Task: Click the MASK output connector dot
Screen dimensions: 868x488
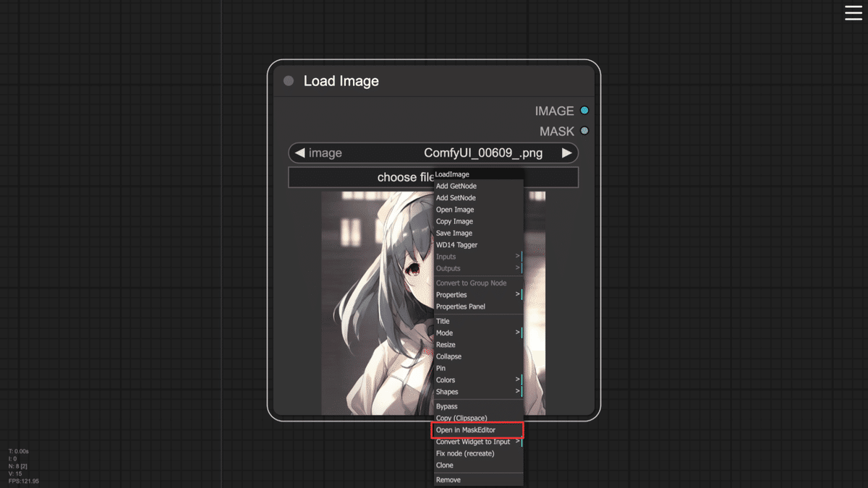Action: pos(584,131)
